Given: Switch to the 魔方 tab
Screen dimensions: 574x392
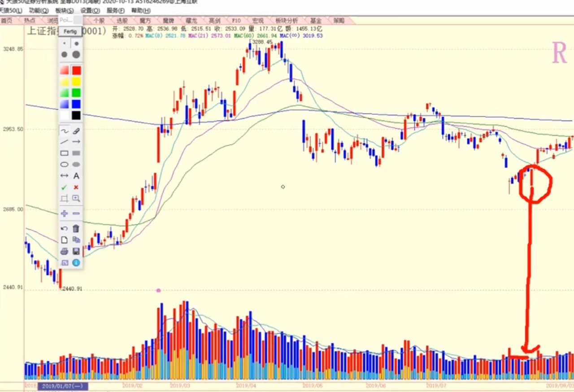Looking at the screenshot, I should [145, 21].
